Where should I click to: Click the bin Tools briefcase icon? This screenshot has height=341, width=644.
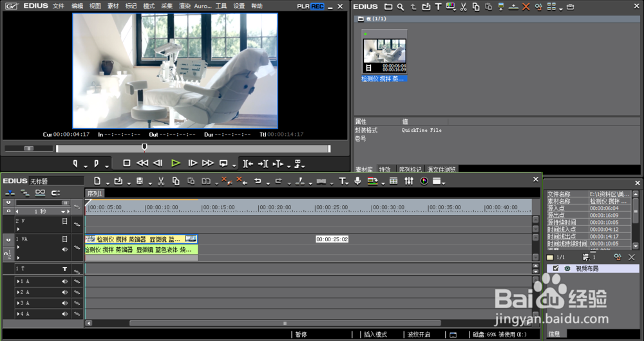pos(570,7)
